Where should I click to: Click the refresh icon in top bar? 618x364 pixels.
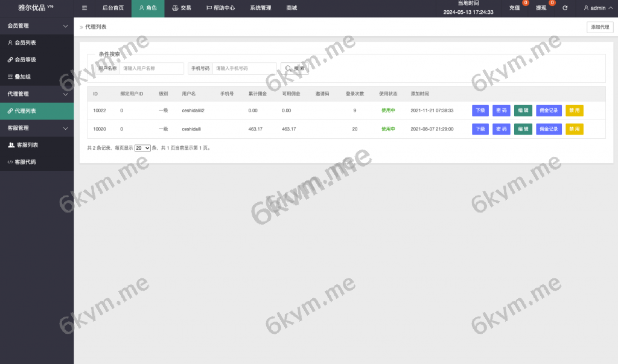click(x=565, y=8)
